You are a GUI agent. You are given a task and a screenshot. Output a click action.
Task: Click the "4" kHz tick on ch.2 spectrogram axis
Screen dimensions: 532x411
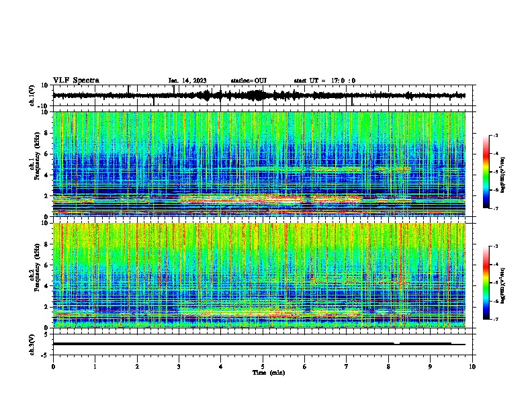tap(47, 286)
